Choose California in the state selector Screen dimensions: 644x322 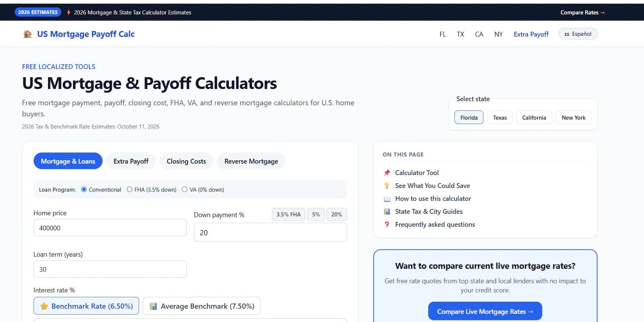point(534,117)
